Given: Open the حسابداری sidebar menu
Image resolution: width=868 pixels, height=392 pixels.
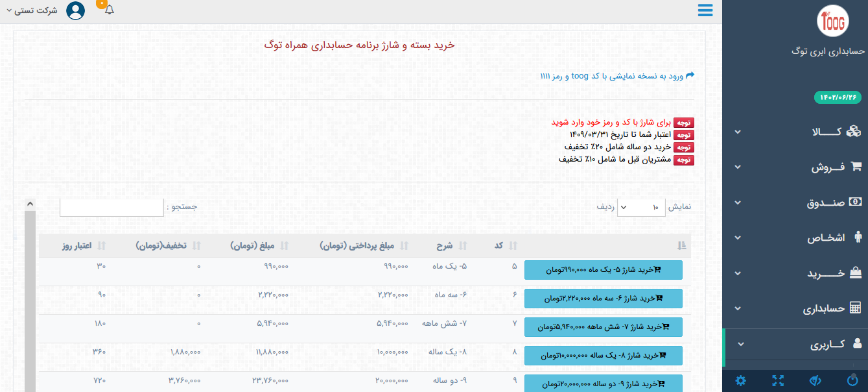Looking at the screenshot, I should 795,308.
